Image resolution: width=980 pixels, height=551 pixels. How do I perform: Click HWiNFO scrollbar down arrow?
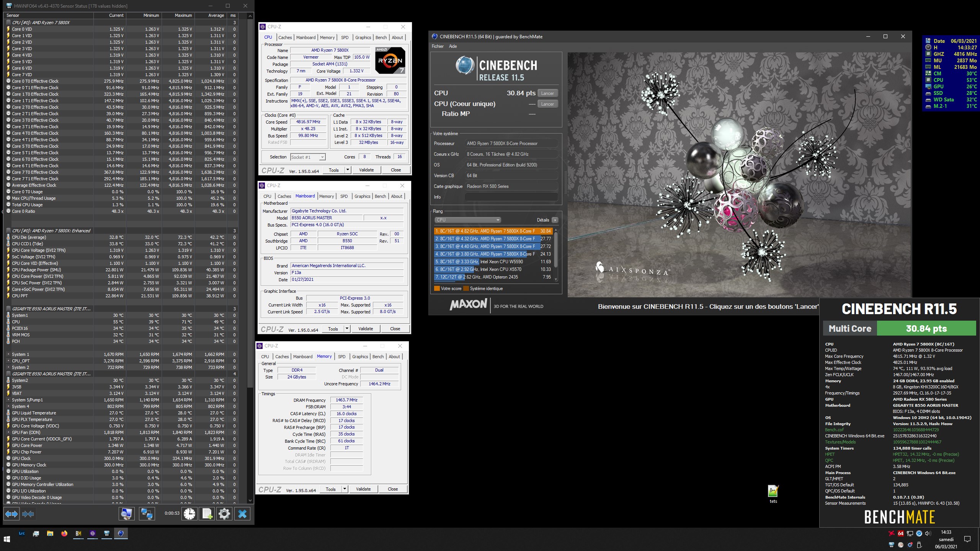coord(250,500)
